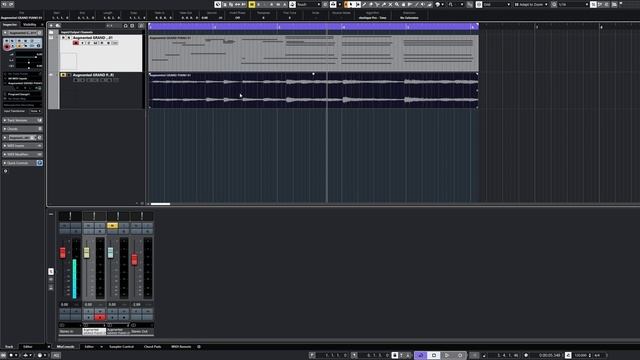The height and width of the screenshot is (360, 640).
Task: Click the 120.000 tempo field
Action: 580,355
